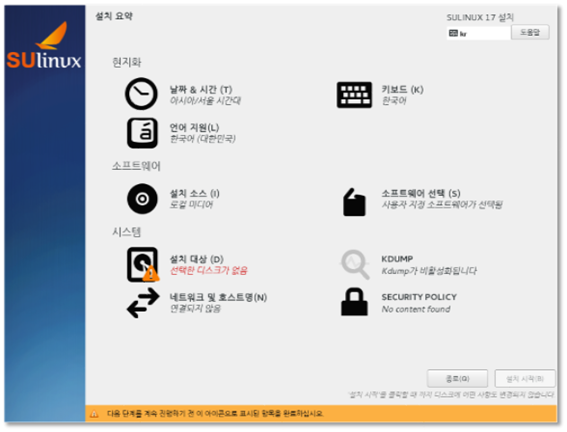Open the software selection package icon
Viewport: 567px width, 432px height.
coord(354,202)
